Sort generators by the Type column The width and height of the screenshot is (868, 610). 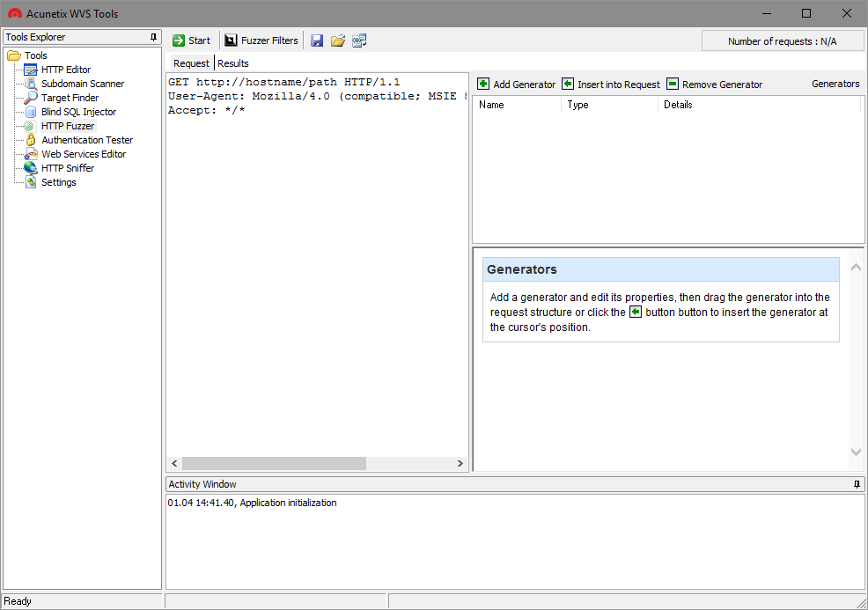(x=609, y=105)
